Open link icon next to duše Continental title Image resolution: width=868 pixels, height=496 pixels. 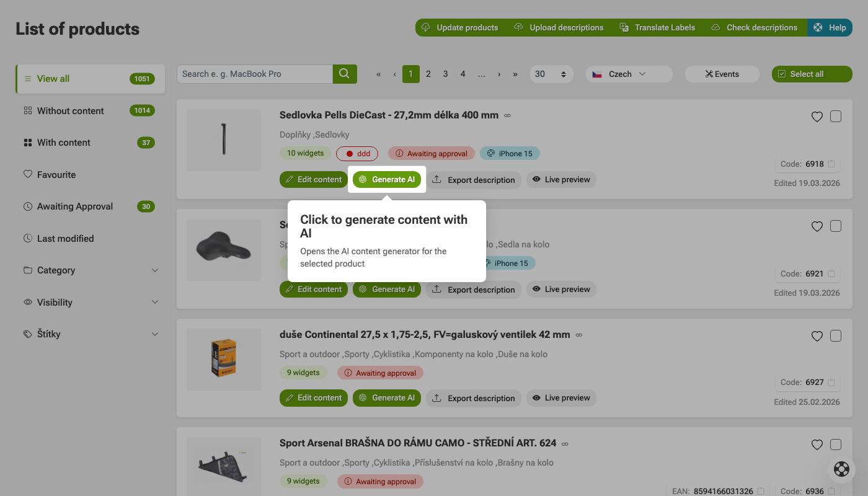(578, 335)
